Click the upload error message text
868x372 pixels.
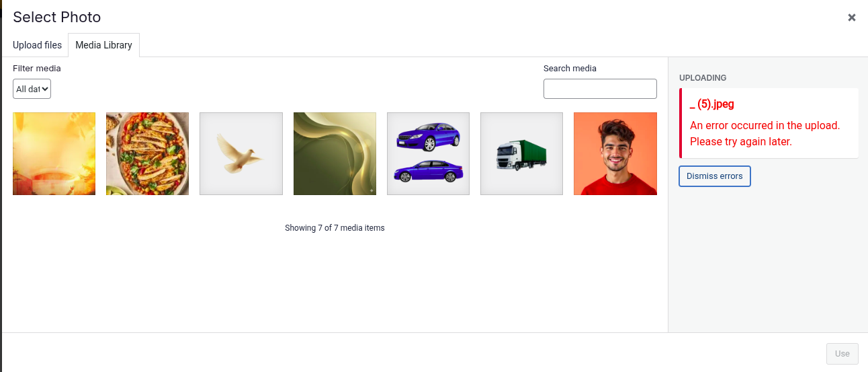pos(765,133)
